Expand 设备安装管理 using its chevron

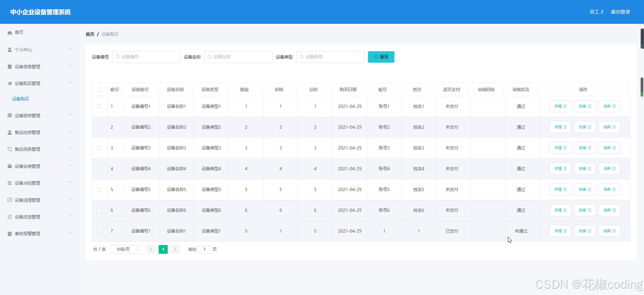click(70, 166)
